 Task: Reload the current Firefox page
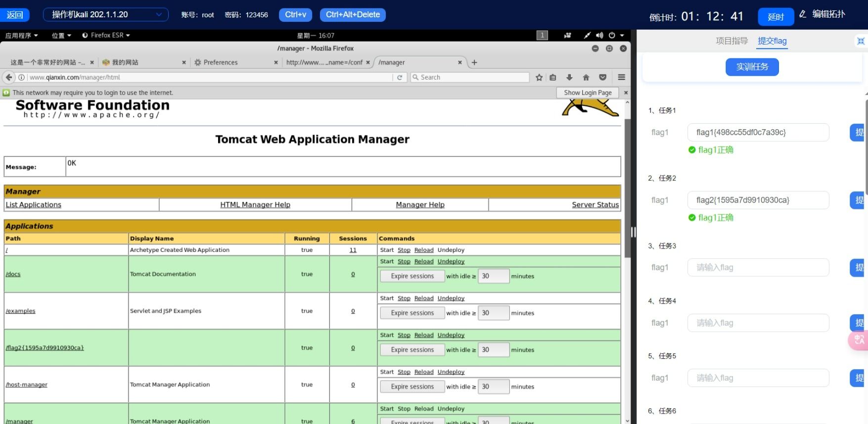point(400,77)
